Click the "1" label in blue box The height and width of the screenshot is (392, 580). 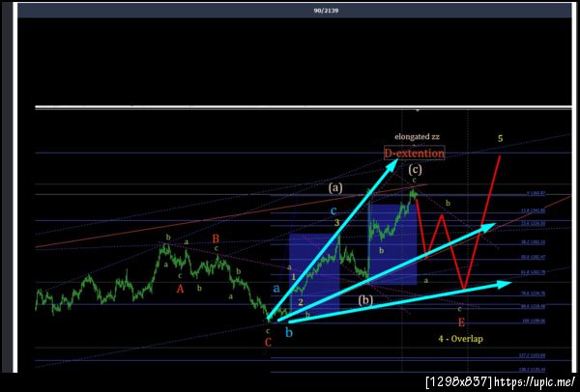click(293, 277)
